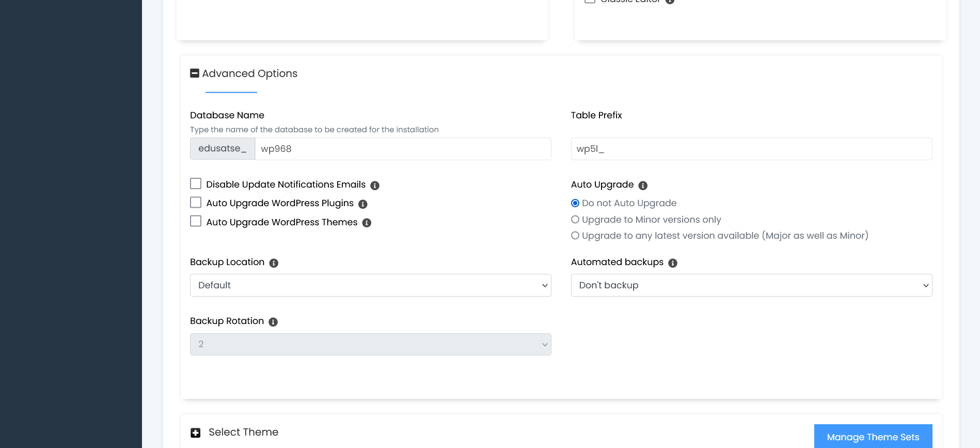
Task: Click info icon beside Disable Update Notifications Emails
Action: coord(375,186)
